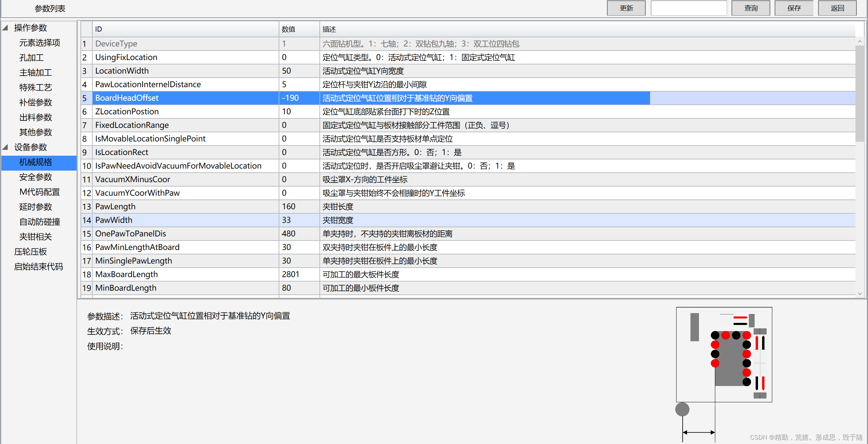The height and width of the screenshot is (444, 868).
Task: Select the PawWidth parameter row
Action: click(468, 220)
